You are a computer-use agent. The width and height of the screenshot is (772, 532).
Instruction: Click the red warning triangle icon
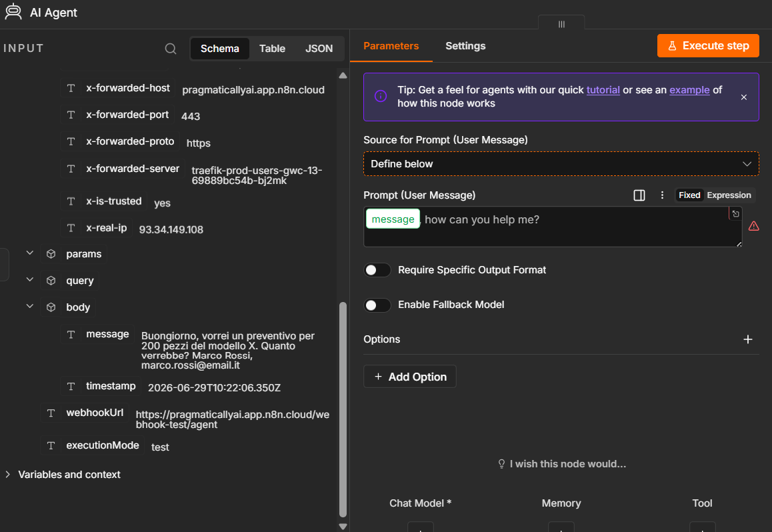(753, 226)
